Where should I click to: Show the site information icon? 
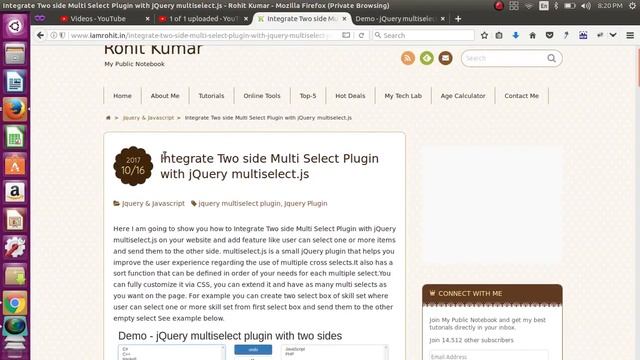[53, 35]
